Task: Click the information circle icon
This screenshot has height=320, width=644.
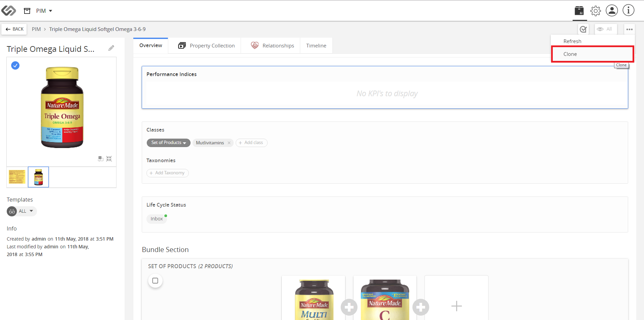Action: (x=629, y=10)
